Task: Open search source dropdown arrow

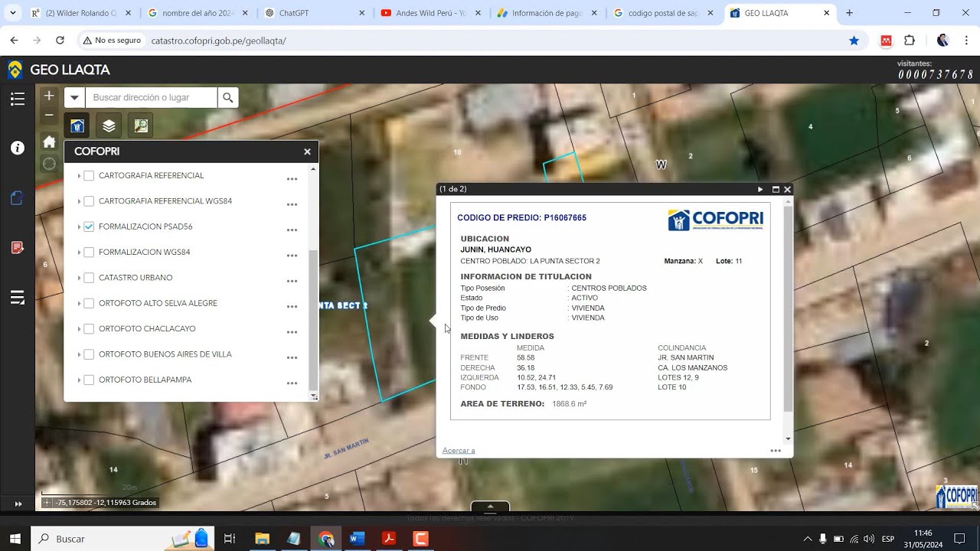Action: tap(74, 97)
